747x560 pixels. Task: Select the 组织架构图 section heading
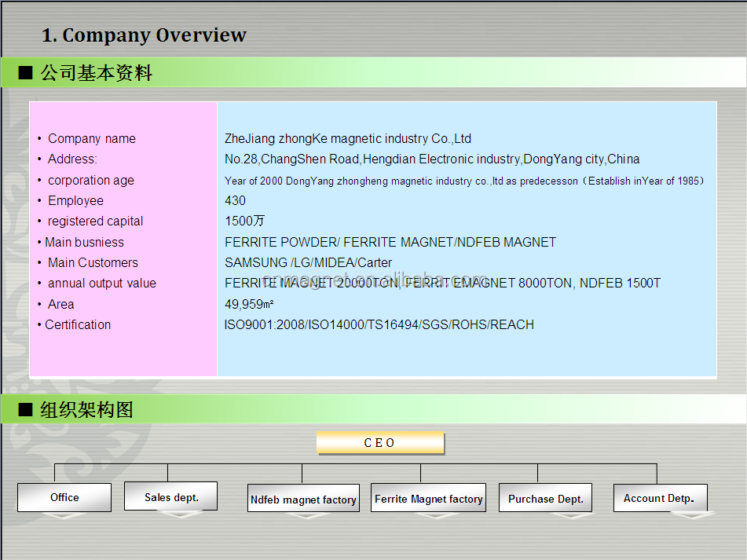[x=86, y=409]
